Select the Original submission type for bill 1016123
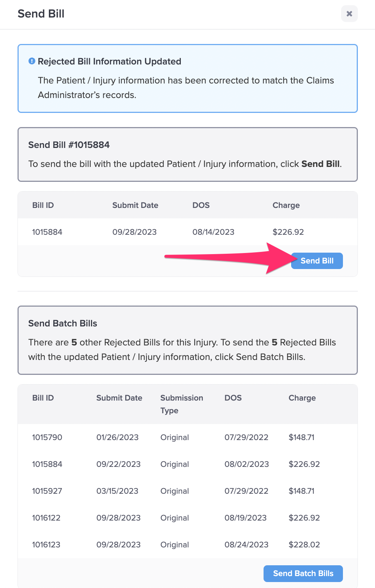Viewport: 375px width, 588px height. click(174, 544)
